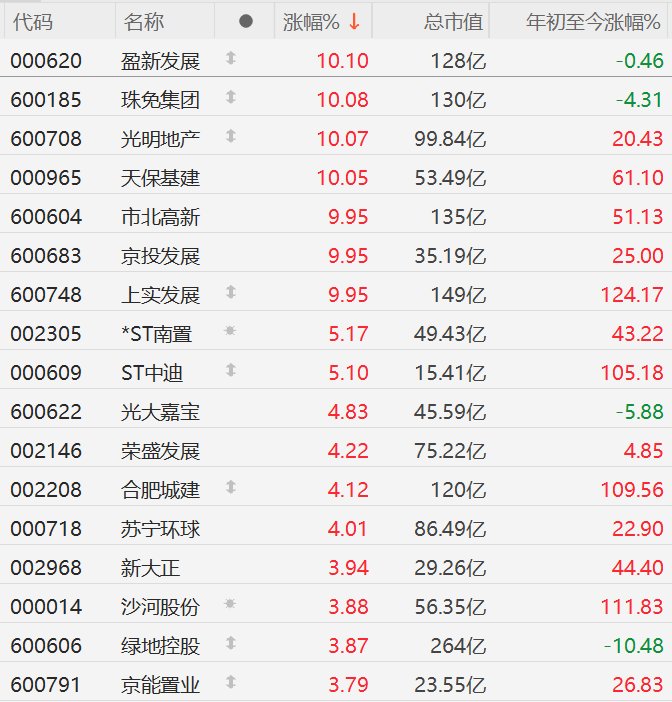Screen dimensions: 672x702
Task: Select stock name ST中迪
Action: click(x=152, y=373)
